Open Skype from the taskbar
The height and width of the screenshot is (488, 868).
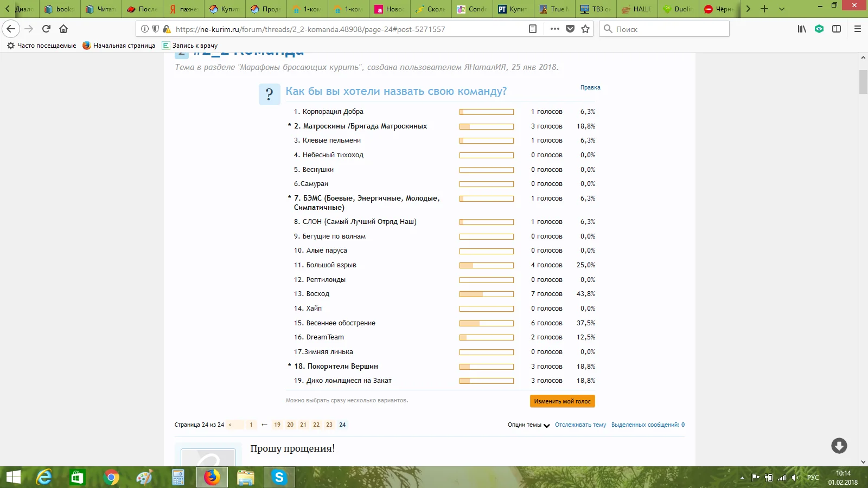coord(279,477)
